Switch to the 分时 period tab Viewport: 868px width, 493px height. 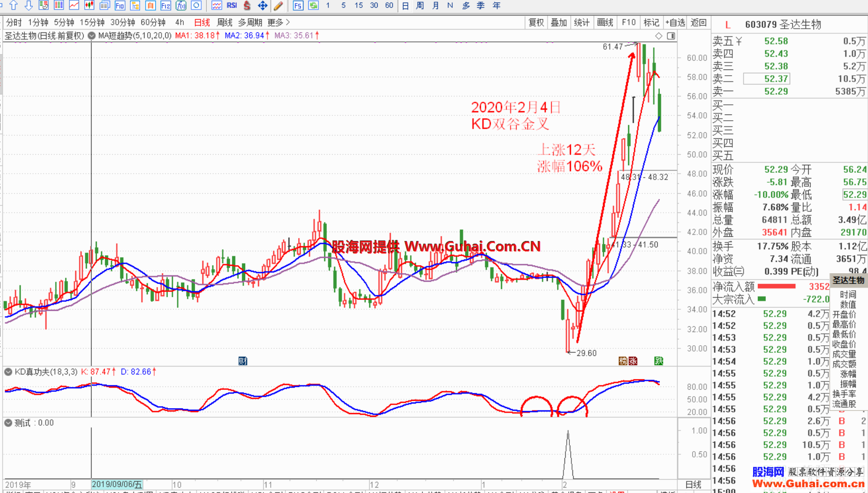[14, 22]
